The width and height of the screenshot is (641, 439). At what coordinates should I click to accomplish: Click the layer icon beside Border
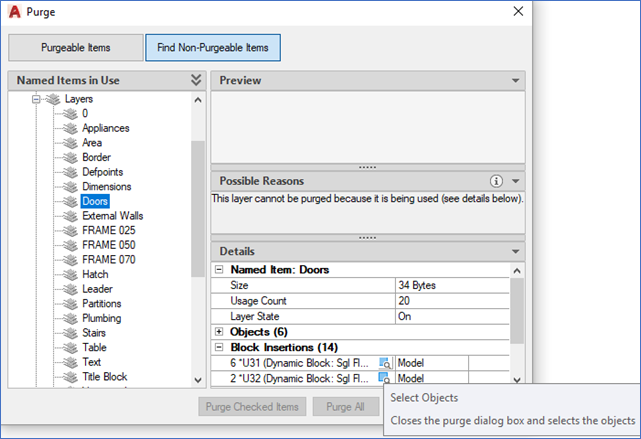70,158
